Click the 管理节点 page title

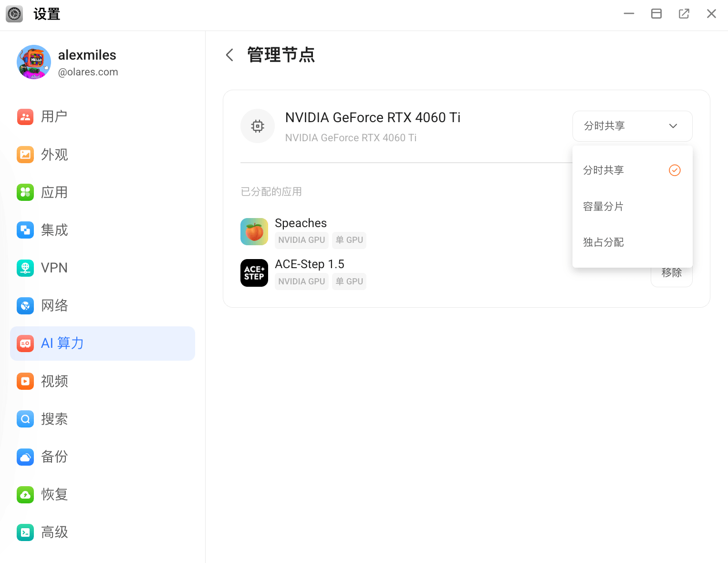pos(281,55)
